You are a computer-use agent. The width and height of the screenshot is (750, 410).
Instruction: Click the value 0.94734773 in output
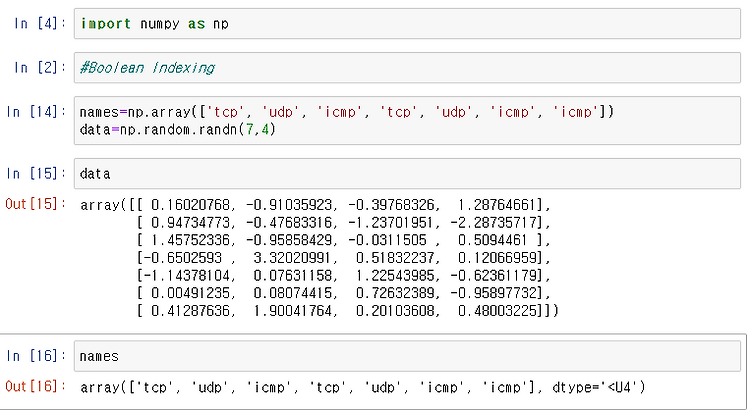pos(190,222)
